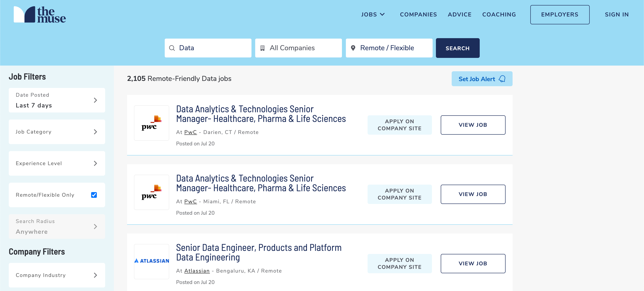
Task: Uncheck the Remote/Flexible Only checkbox
Action: (x=94, y=195)
